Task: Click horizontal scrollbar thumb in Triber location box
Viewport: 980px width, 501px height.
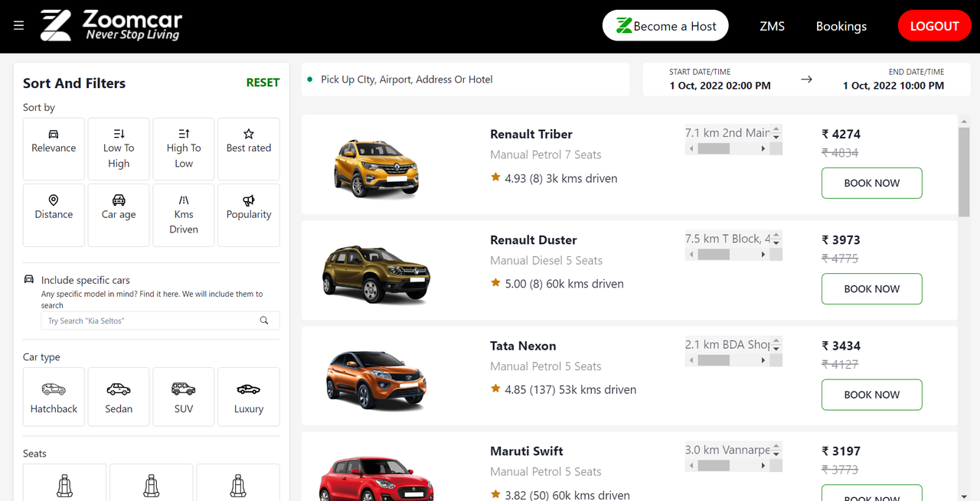Action: point(714,148)
